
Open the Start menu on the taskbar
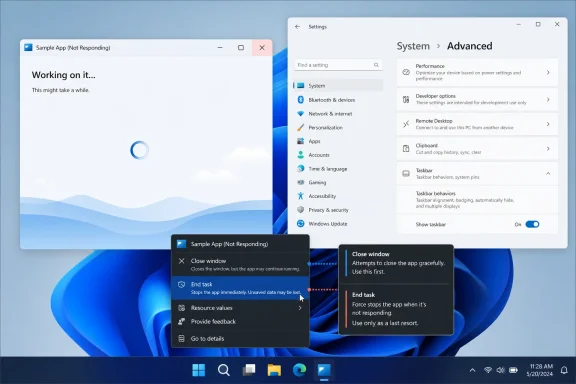pyautogui.click(x=199, y=370)
